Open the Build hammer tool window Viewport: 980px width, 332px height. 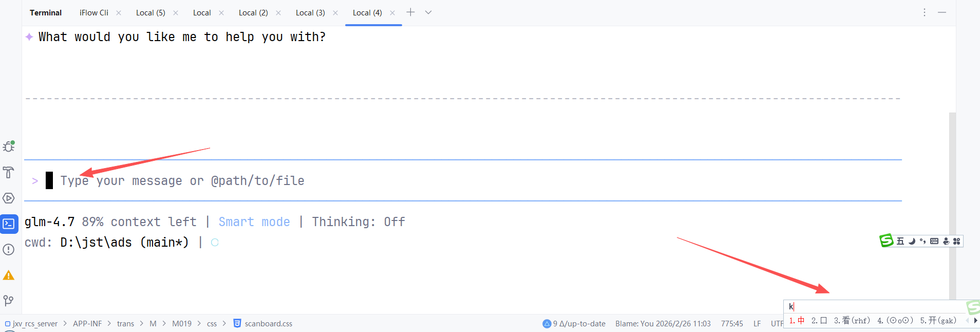click(x=9, y=172)
